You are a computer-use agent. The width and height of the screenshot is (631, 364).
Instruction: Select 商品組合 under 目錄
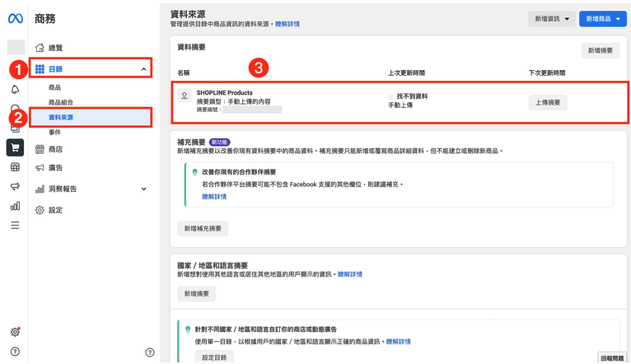pos(61,102)
